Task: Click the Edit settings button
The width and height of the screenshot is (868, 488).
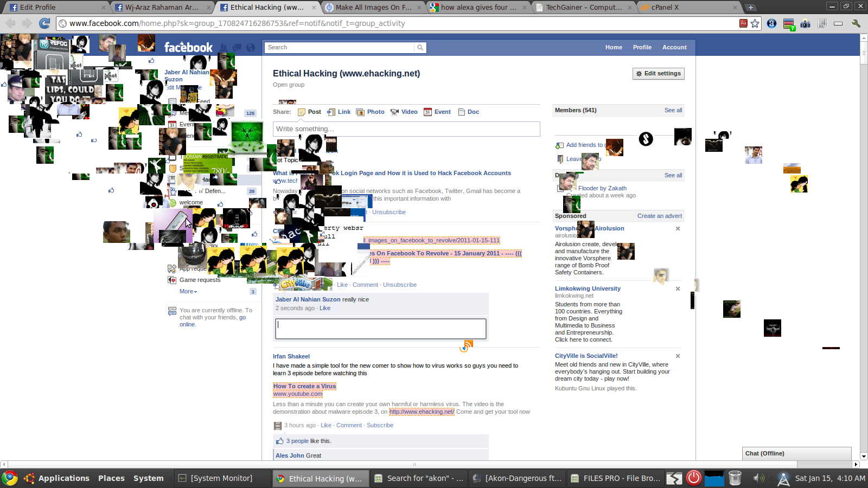Action: pyautogui.click(x=658, y=74)
